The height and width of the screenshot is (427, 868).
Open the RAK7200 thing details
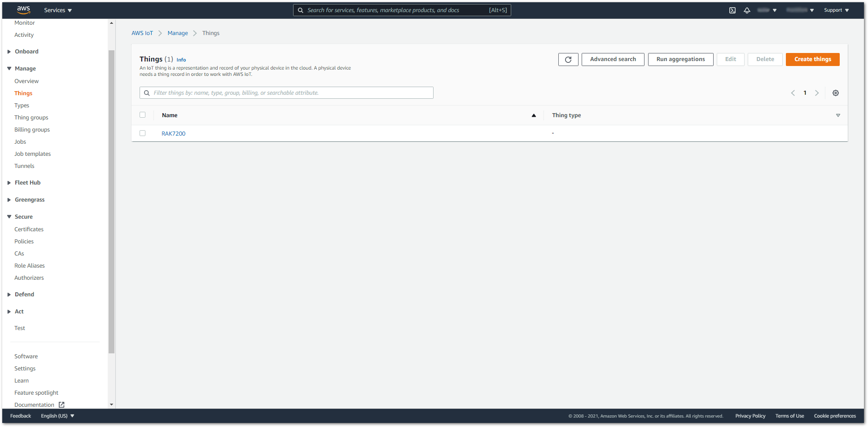tap(173, 133)
